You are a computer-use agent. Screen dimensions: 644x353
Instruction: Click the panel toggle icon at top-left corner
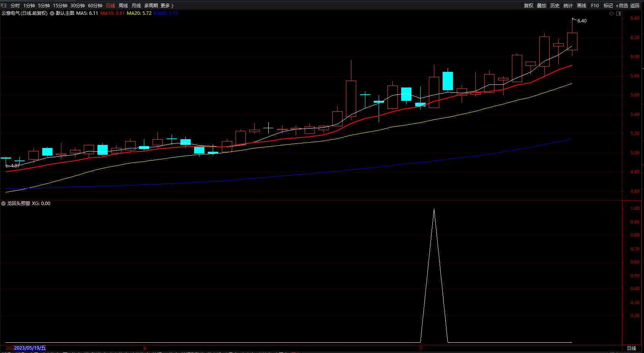coord(4,5)
